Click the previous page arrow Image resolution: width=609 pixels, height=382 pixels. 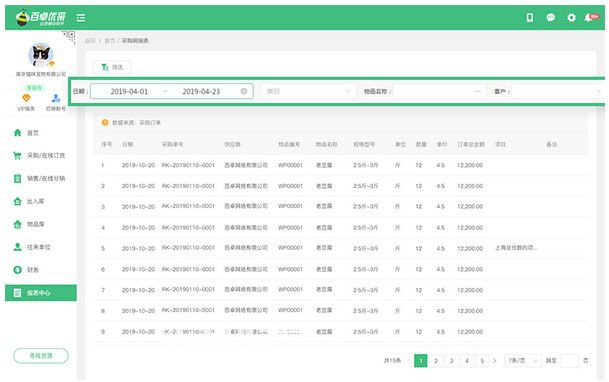409,361
